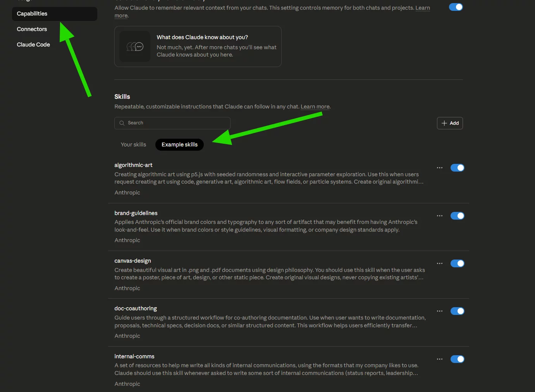The height and width of the screenshot is (392, 535).
Task: Go to Claude Code settings section
Action: pyautogui.click(x=33, y=45)
